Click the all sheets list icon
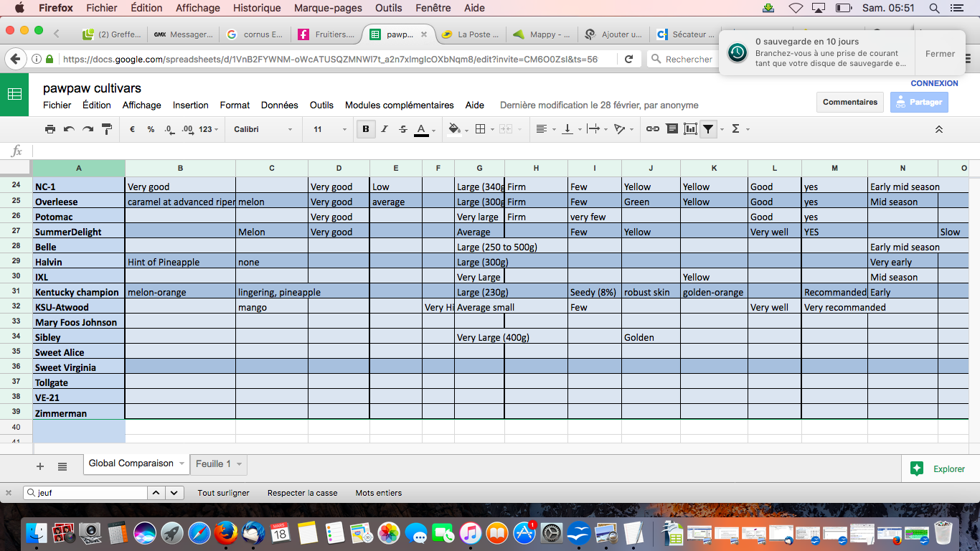Screen dimensions: 980x551 tap(62, 466)
